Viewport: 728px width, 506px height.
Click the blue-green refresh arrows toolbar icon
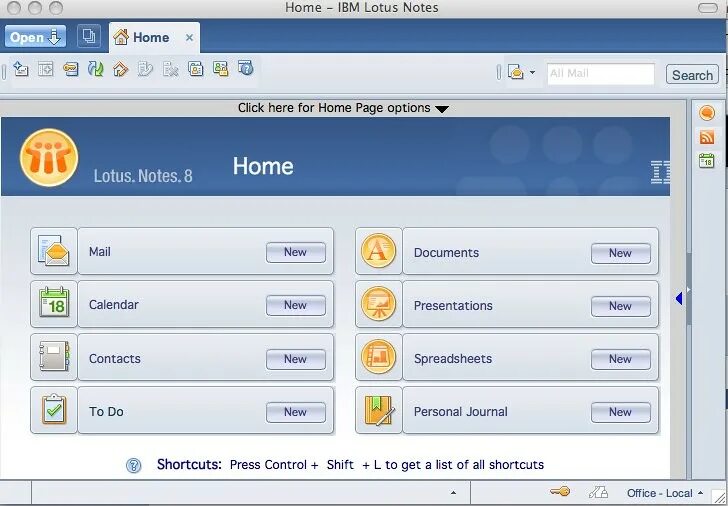coord(96,69)
